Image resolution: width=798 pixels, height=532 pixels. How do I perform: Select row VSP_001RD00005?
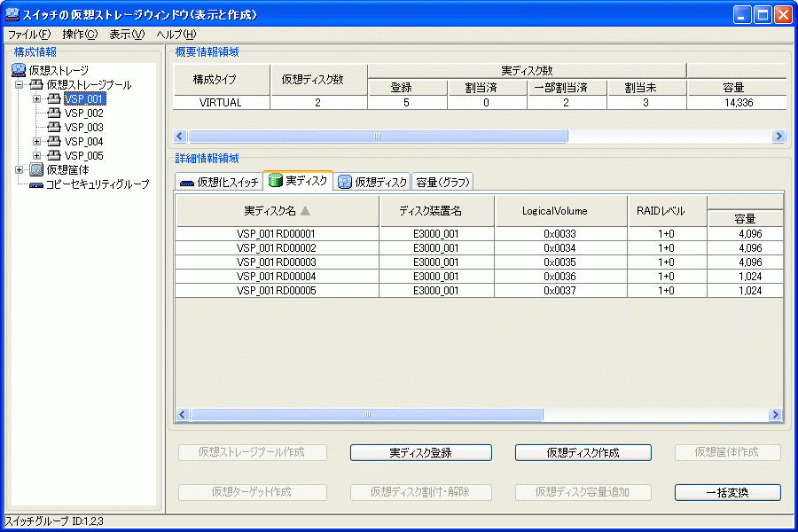[x=479, y=291]
